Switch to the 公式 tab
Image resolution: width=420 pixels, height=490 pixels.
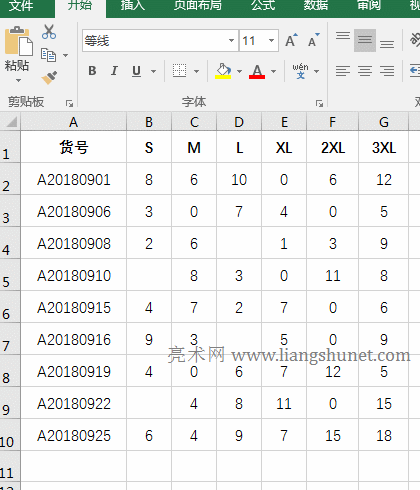point(263,6)
